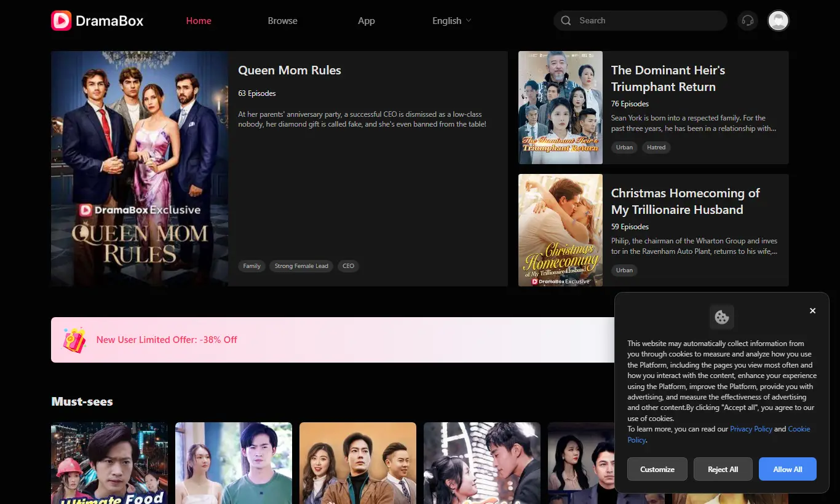Open customer support headset icon
This screenshot has width=840, height=504.
tap(748, 21)
